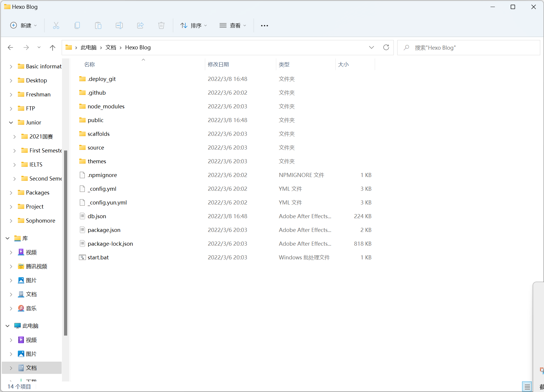The width and height of the screenshot is (544, 392).
Task: Sort by the 修改日期 column header
Action: coord(218,65)
